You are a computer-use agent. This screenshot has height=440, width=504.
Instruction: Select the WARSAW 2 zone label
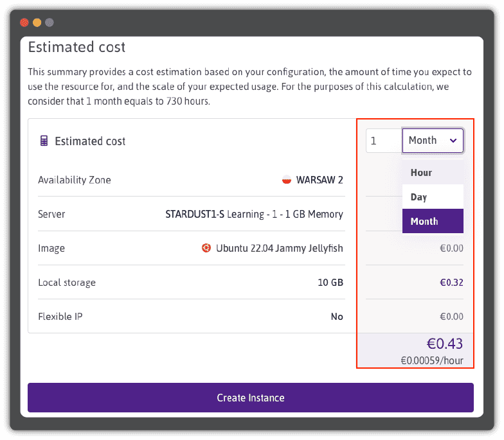pos(319,180)
